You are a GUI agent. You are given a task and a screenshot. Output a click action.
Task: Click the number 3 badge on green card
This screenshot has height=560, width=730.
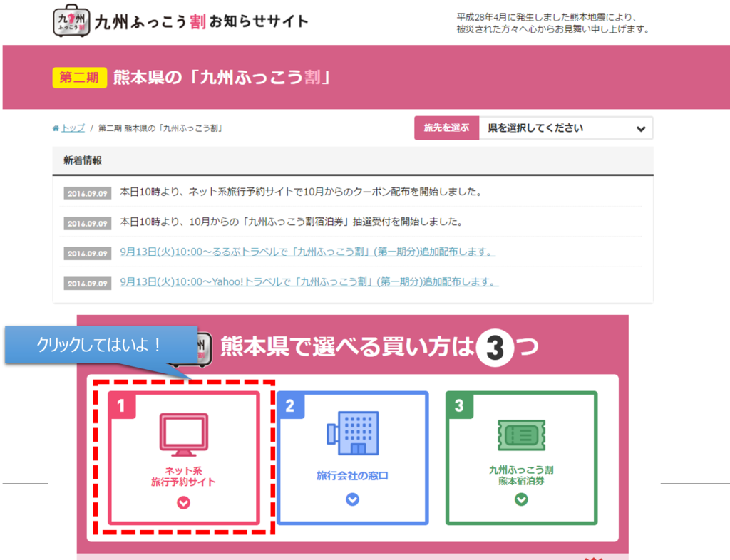[459, 405]
